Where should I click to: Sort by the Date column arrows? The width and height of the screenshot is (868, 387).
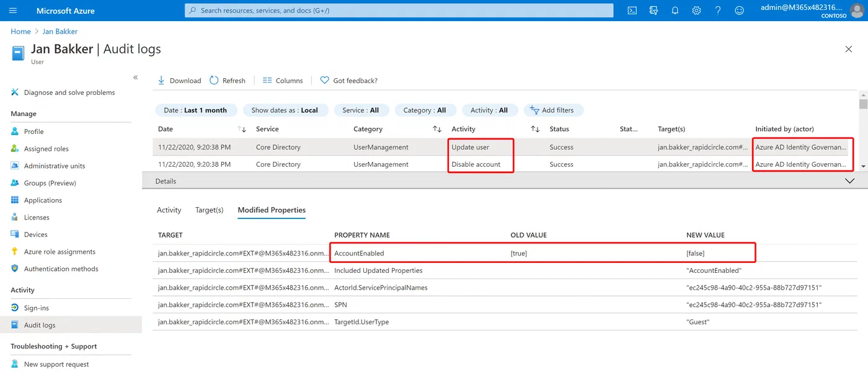click(x=242, y=129)
